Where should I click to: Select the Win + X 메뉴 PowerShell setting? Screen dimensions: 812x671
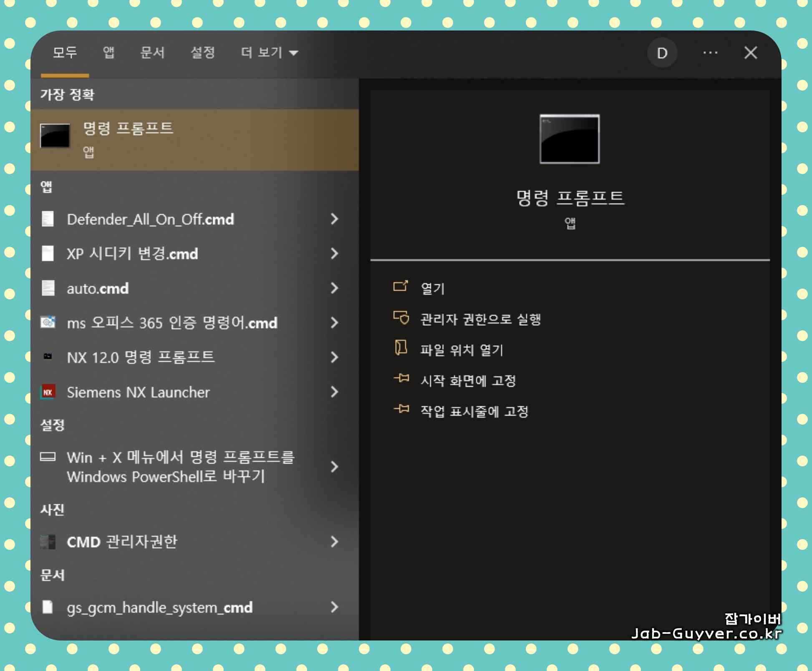pyautogui.click(x=180, y=467)
